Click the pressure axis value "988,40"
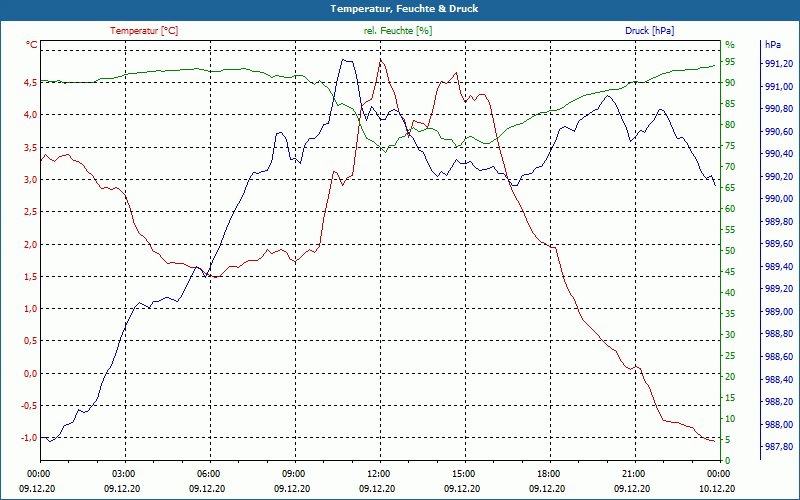 780,379
